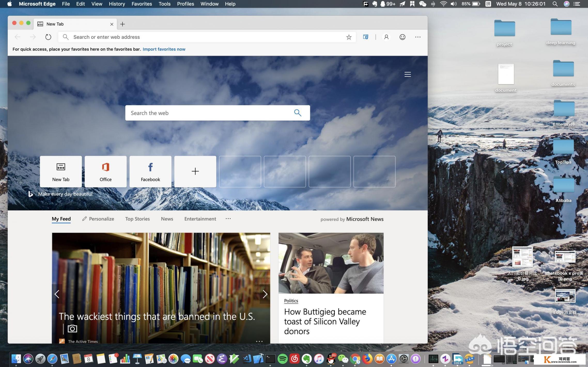Open the wackiest things banned headline
The width and height of the screenshot is (588, 367).
pyautogui.click(x=157, y=316)
